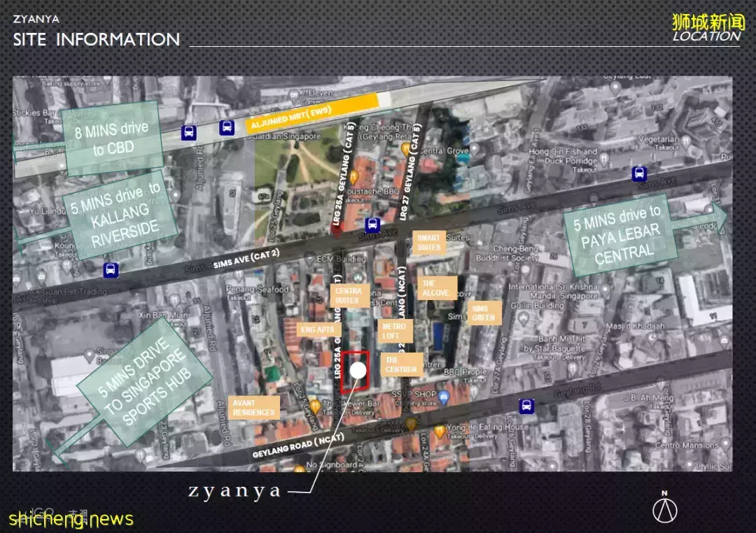
Task: Select bus icon nearest the 8 MINS CBD callout
Action: pyautogui.click(x=188, y=132)
